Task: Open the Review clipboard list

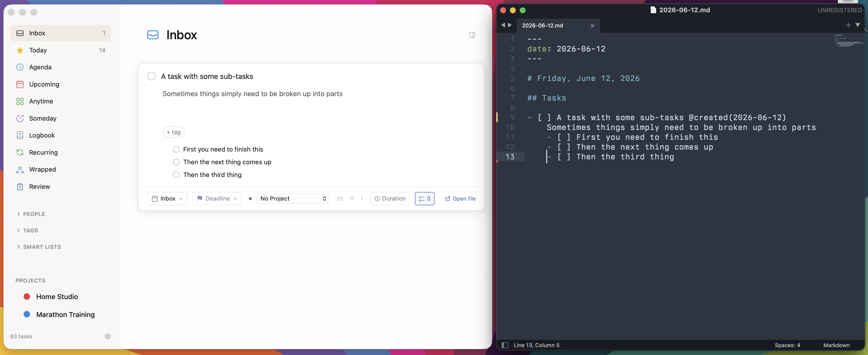Action: click(x=60, y=186)
